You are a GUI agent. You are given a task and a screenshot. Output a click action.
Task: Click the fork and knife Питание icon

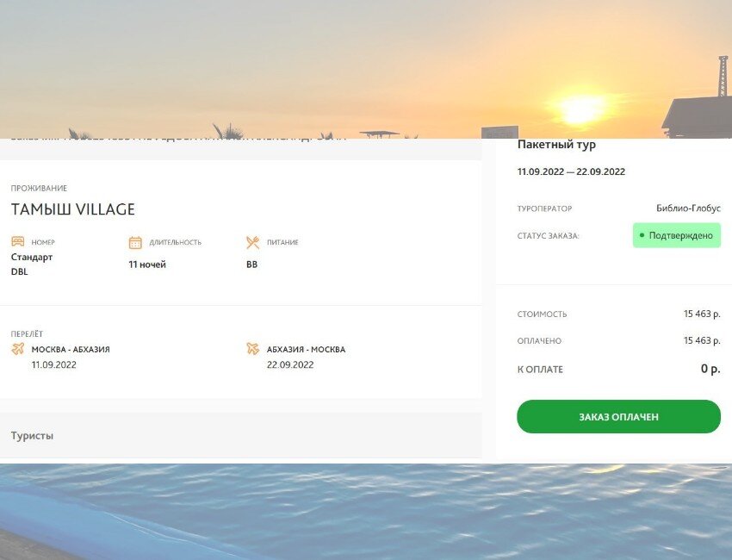[x=252, y=242]
